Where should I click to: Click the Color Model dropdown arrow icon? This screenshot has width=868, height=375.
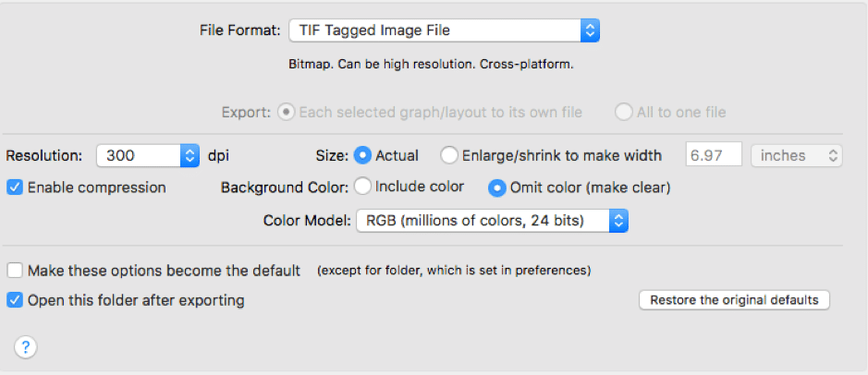618,221
